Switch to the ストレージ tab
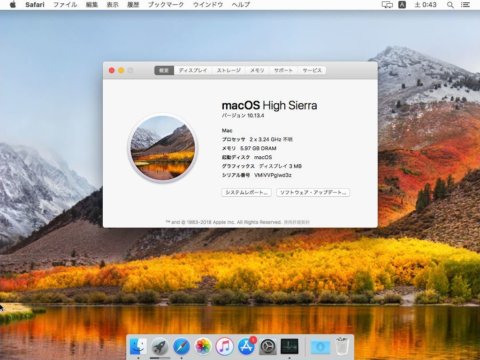Image resolution: width=480 pixels, height=360 pixels. coord(229,70)
